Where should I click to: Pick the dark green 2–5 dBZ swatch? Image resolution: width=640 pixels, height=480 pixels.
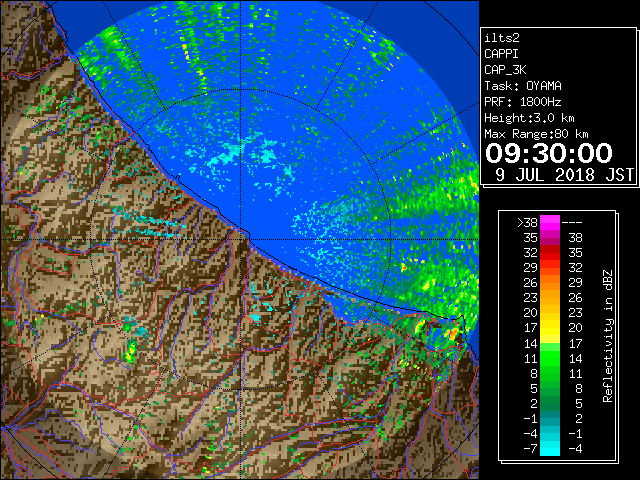(550, 403)
